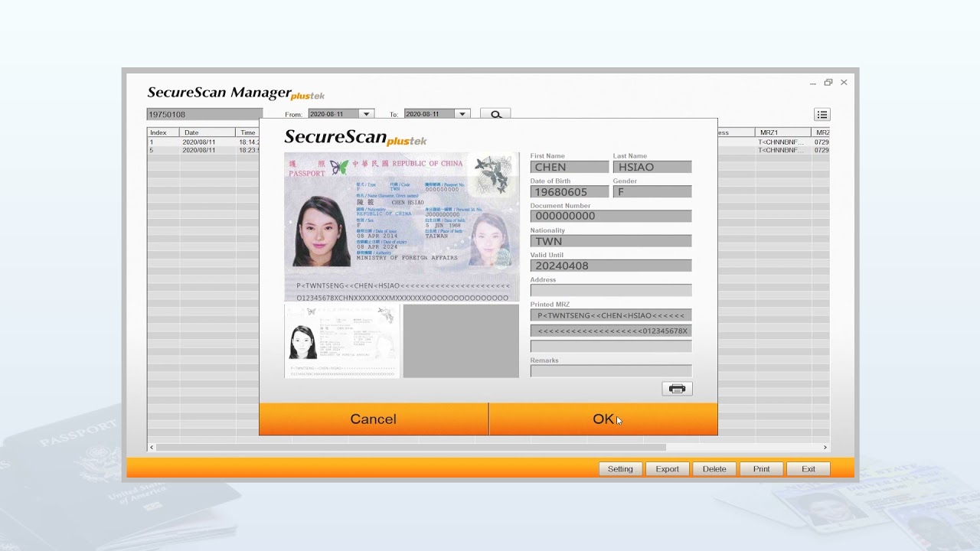Click the Date of Birth field 19680605

point(570,192)
